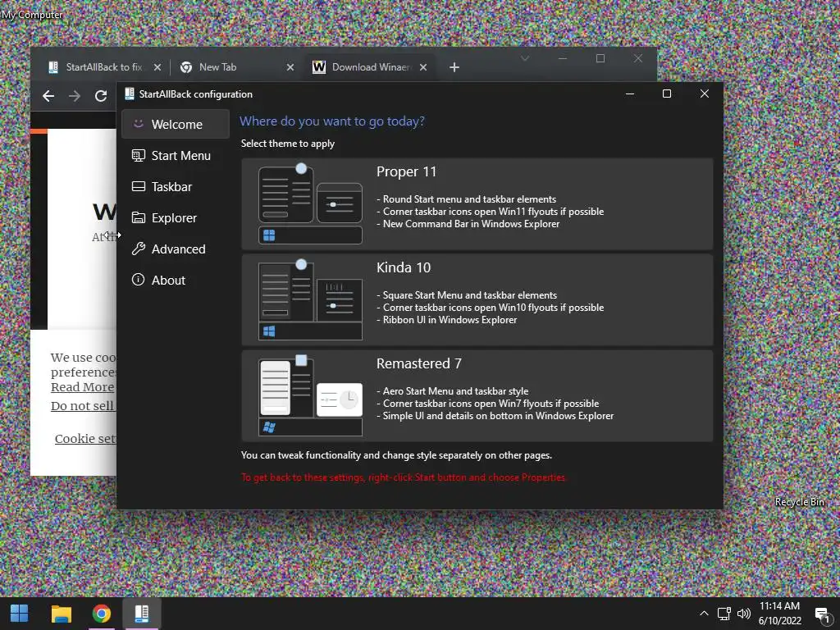840x630 pixels.
Task: Select the My Computer desktop icon
Action: pos(32,15)
